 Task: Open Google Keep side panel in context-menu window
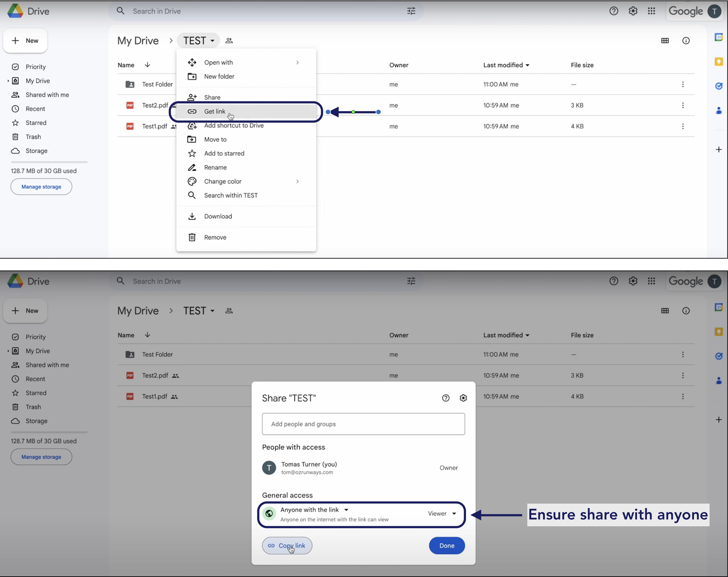(x=719, y=61)
